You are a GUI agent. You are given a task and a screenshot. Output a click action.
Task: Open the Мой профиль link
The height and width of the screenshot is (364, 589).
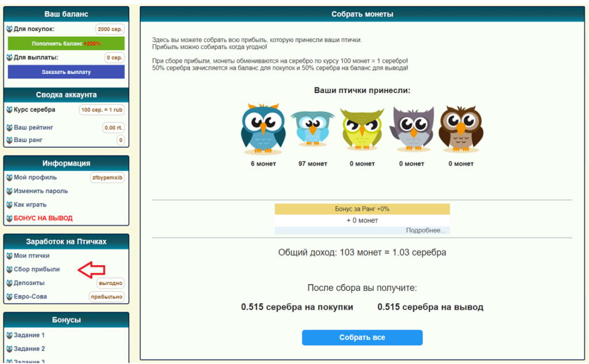[x=35, y=177]
